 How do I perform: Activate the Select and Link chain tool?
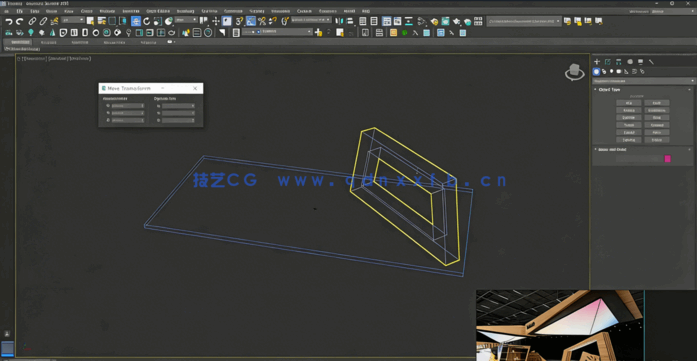click(x=32, y=21)
